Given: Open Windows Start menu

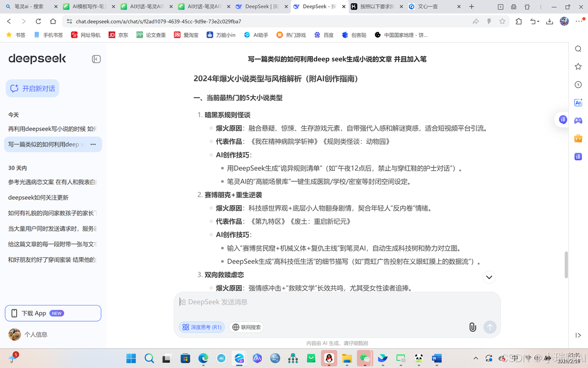Looking at the screenshot, I should (131, 358).
